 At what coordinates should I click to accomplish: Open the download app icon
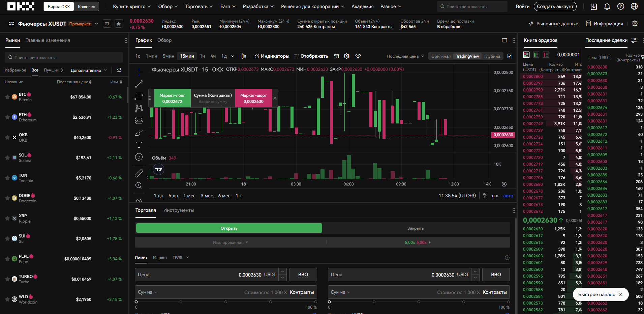594,6
